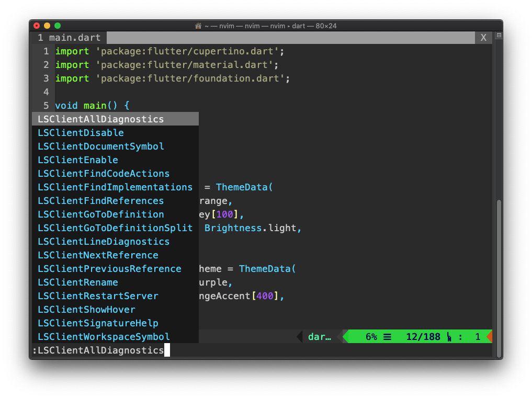The width and height of the screenshot is (532, 398).
Task: Choose LSClientWorkspaceSymbol entry
Action: coord(116,336)
